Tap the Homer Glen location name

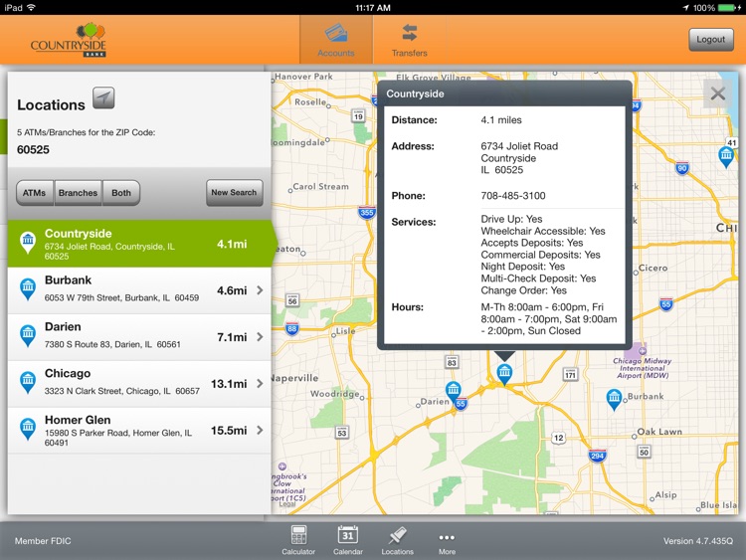click(x=78, y=420)
